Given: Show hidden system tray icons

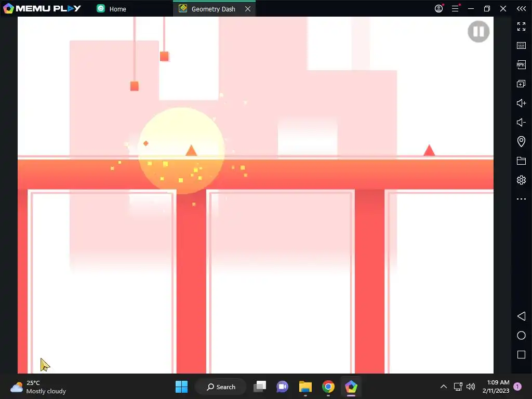Looking at the screenshot, I should click(444, 387).
